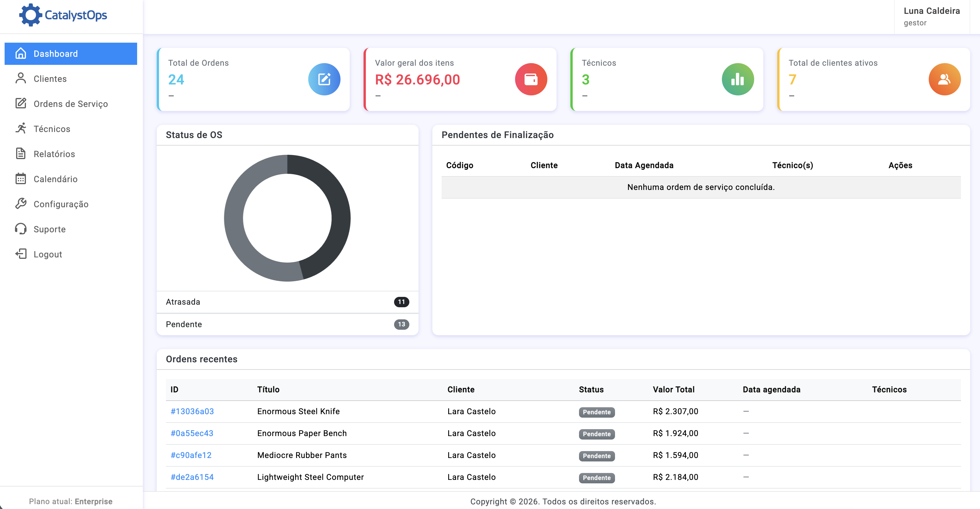Open the Relatórios section
This screenshot has height=509, width=980.
tap(54, 154)
